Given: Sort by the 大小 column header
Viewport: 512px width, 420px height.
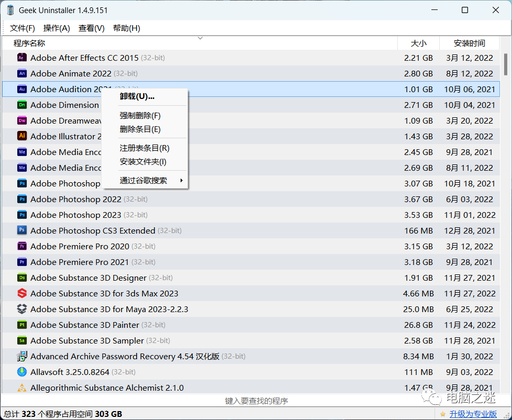Looking at the screenshot, I should point(419,43).
